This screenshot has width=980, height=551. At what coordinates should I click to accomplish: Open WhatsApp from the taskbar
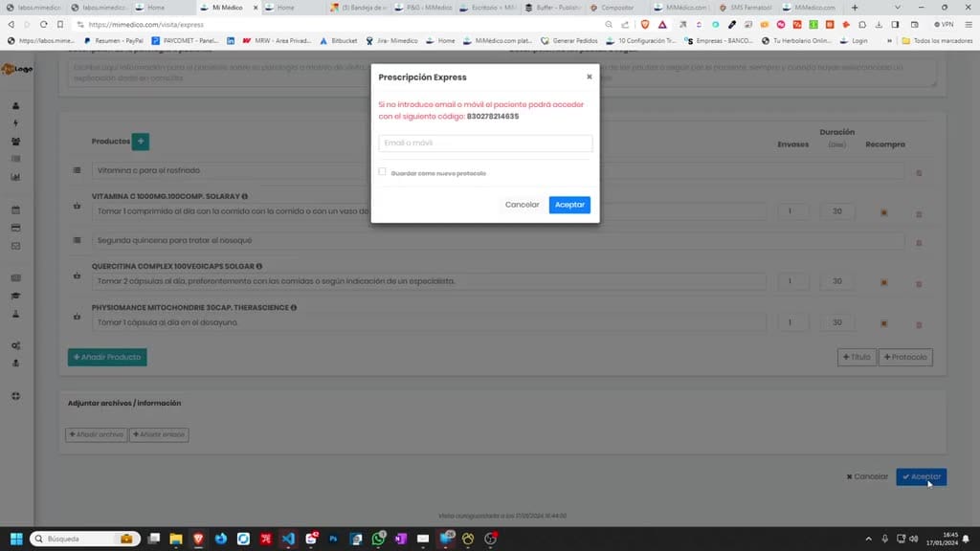coord(378,539)
